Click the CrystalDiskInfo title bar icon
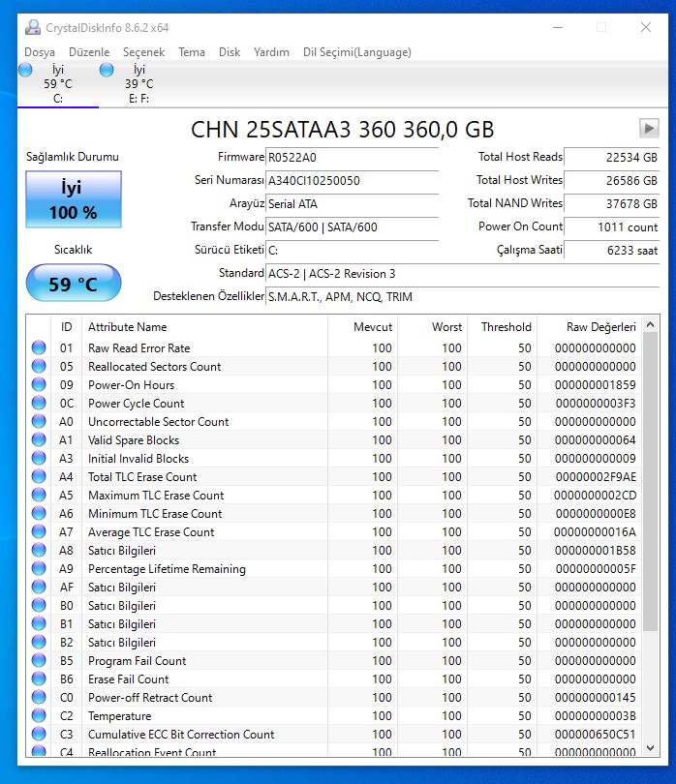Viewport: 676px width, 784px height. 33,27
